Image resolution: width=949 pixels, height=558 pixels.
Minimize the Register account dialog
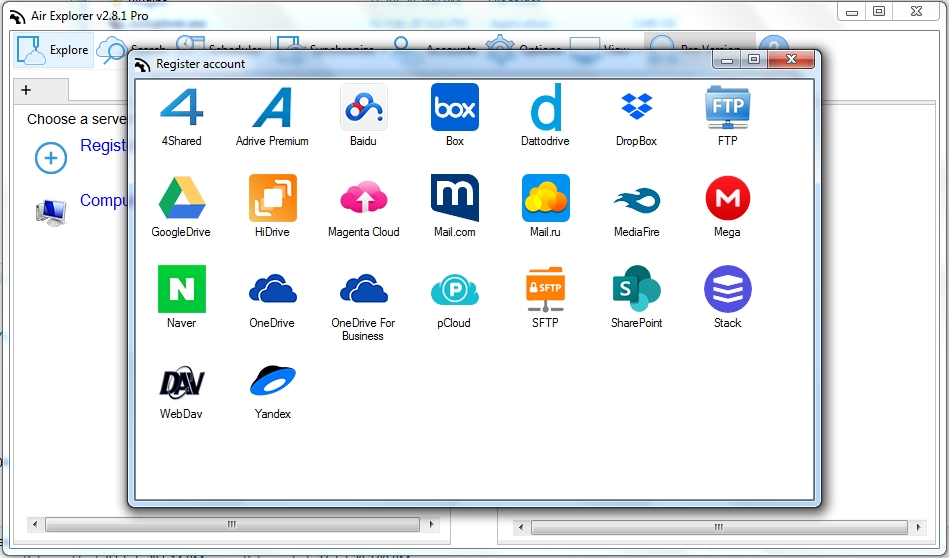(727, 59)
